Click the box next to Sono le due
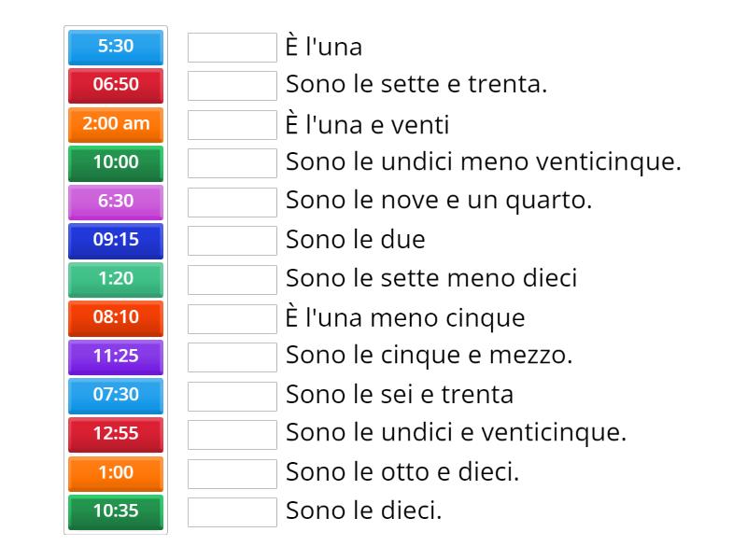 pyautogui.click(x=232, y=240)
